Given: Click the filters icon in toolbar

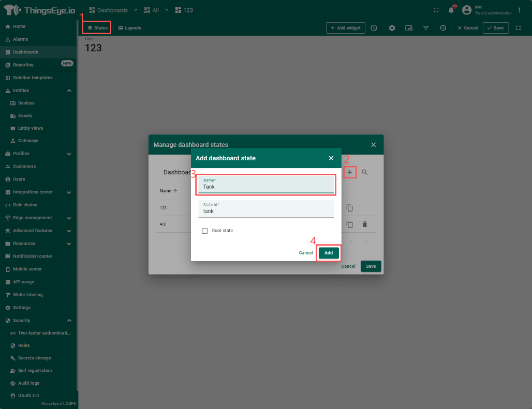Looking at the screenshot, I should (x=425, y=28).
